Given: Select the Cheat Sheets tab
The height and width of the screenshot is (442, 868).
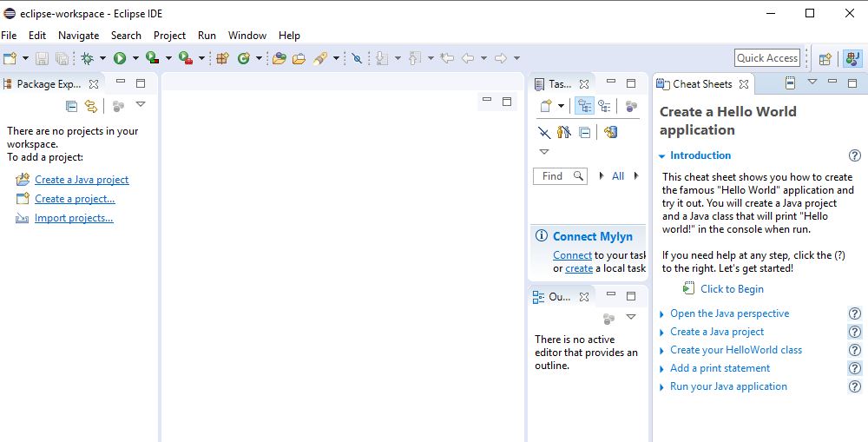Looking at the screenshot, I should click(x=702, y=84).
